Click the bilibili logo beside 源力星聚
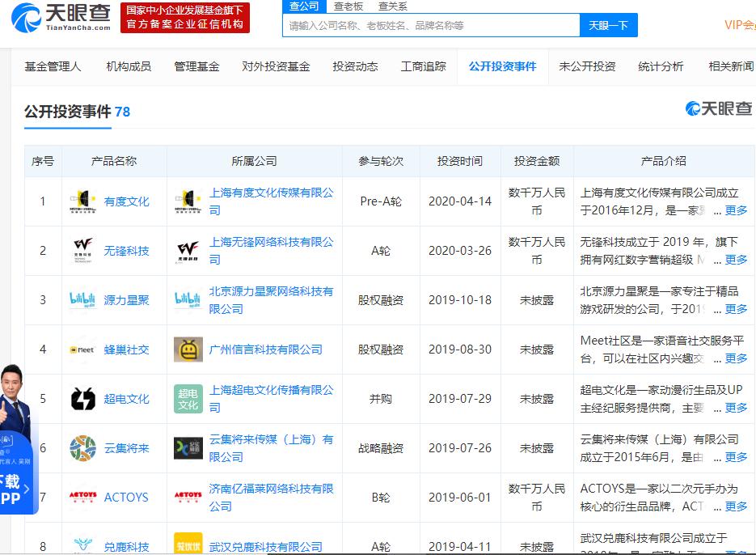Screen dimensions: 756x555 [82, 300]
